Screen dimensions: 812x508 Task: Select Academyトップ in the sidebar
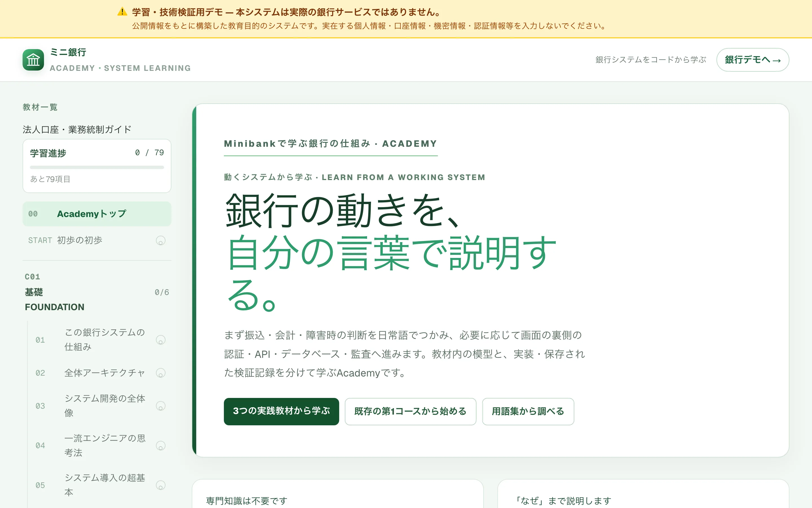97,214
